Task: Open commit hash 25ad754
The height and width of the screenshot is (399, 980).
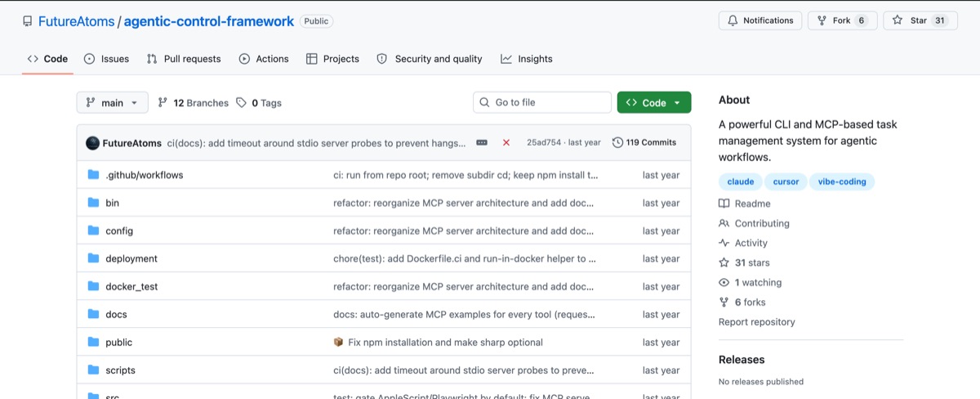Action: pos(544,142)
